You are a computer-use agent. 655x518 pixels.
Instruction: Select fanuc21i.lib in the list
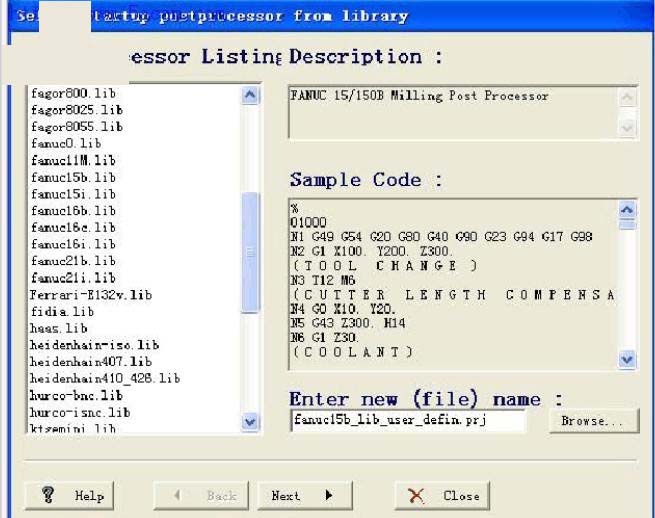point(73,278)
